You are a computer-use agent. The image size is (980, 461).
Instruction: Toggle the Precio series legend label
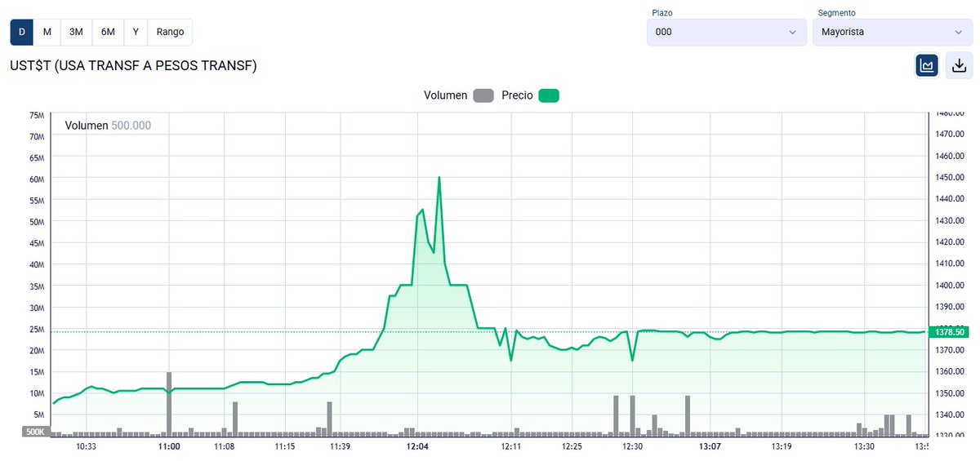click(517, 95)
